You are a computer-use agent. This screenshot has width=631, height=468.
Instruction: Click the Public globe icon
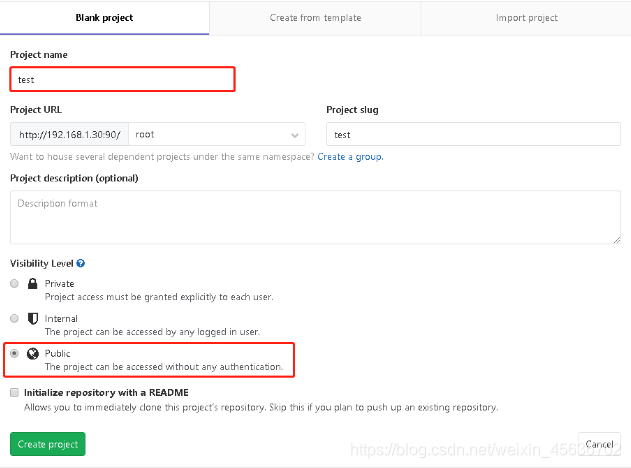pyautogui.click(x=33, y=353)
